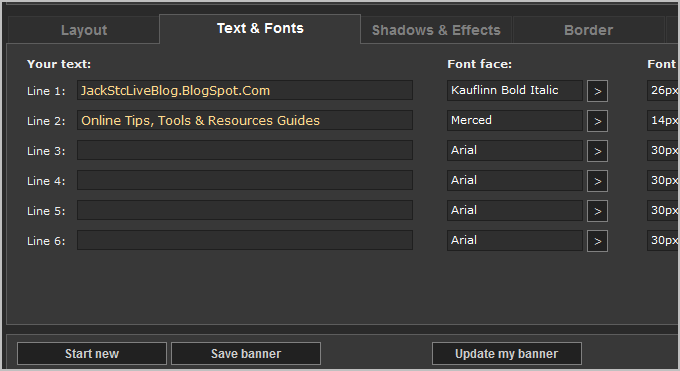Open Line 5 Arial font face box

[x=515, y=210]
